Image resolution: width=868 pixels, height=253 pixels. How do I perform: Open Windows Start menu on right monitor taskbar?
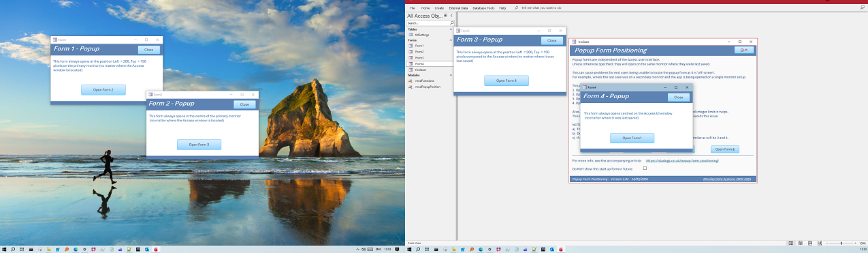coord(410,250)
